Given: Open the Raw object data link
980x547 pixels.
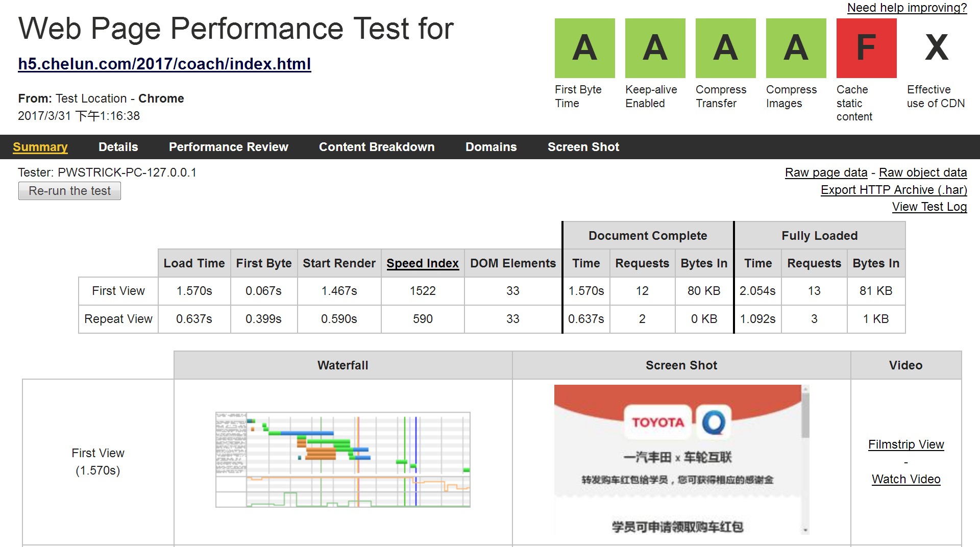Looking at the screenshot, I should [923, 172].
